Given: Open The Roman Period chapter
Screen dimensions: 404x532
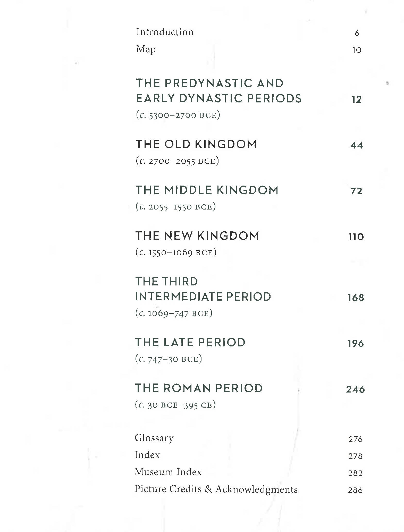Looking at the screenshot, I should point(199,388).
